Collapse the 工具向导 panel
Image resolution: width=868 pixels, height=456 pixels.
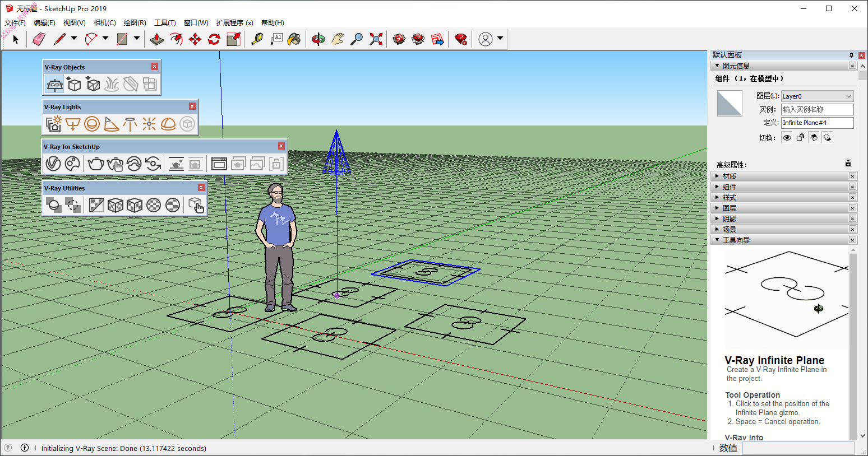tap(783, 240)
